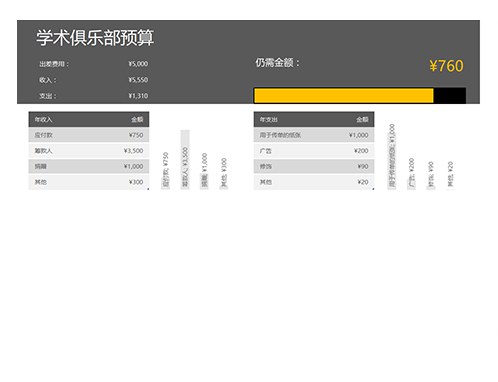Click the black remaining portion of progress bar
This screenshot has height=382, width=498.
click(x=449, y=96)
